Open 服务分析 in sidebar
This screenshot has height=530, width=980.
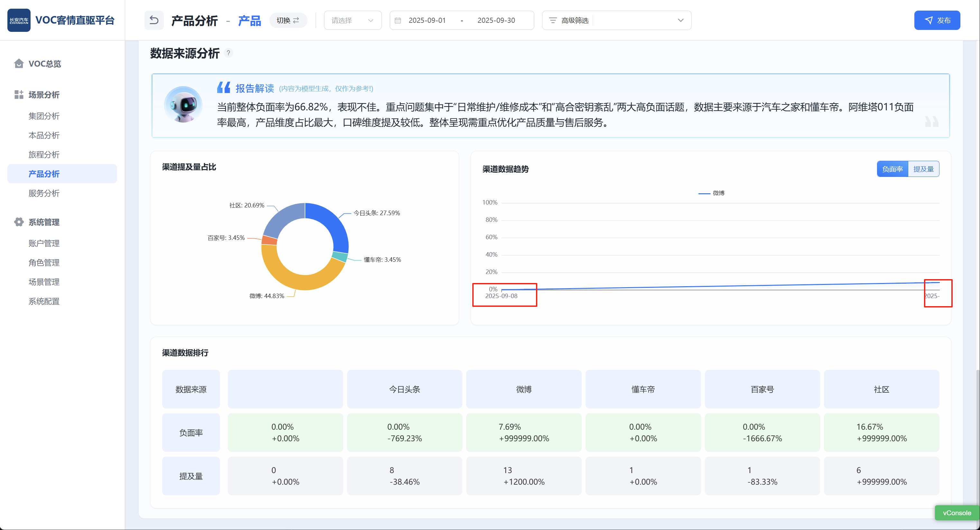pyautogui.click(x=44, y=193)
